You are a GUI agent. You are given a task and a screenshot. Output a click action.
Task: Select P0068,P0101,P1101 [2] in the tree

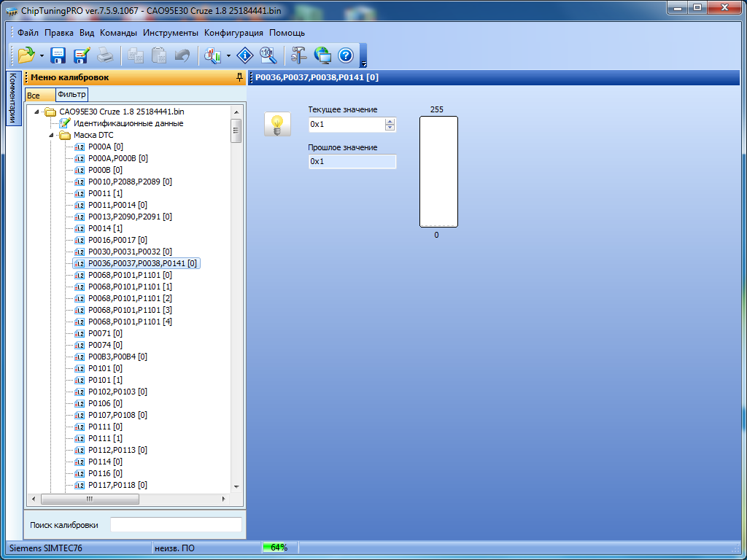click(x=130, y=298)
